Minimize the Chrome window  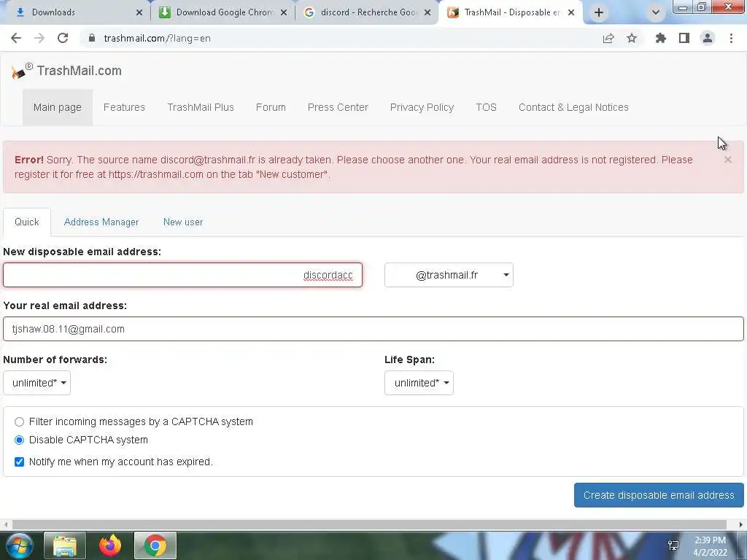(683, 7)
